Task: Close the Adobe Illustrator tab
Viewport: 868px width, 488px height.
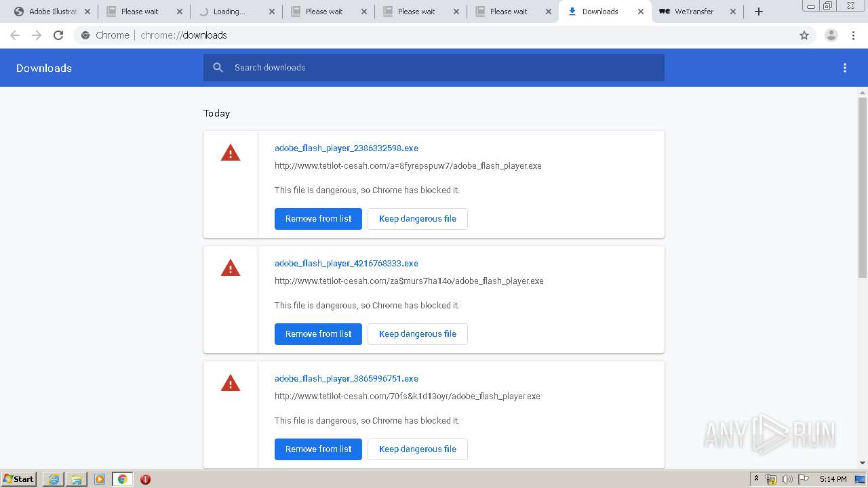Action: 87,12
